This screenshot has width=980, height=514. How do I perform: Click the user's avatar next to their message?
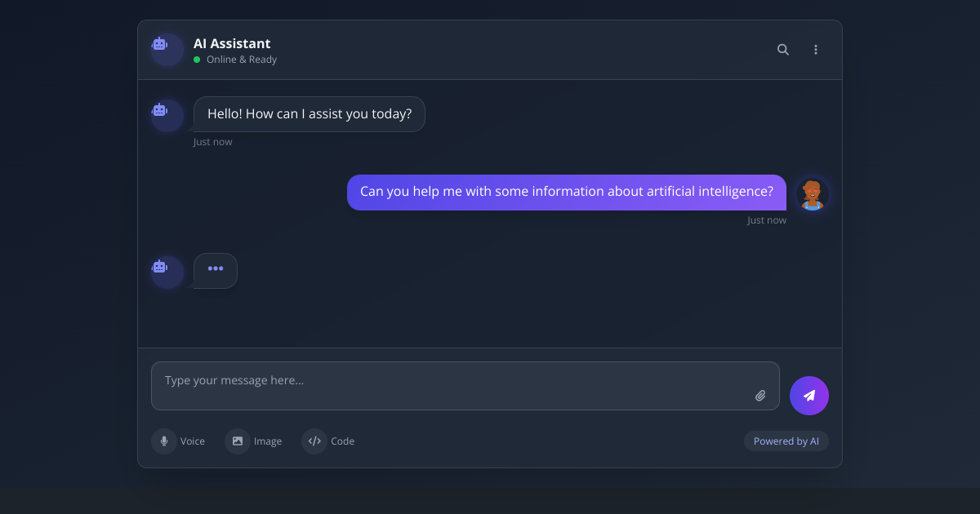pyautogui.click(x=812, y=194)
